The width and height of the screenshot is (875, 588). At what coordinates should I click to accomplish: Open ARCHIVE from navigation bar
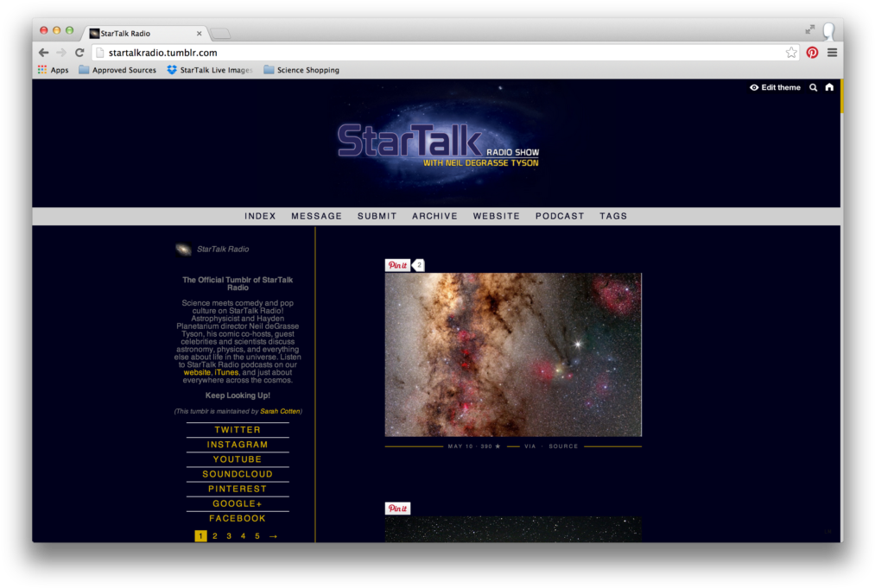pos(434,216)
